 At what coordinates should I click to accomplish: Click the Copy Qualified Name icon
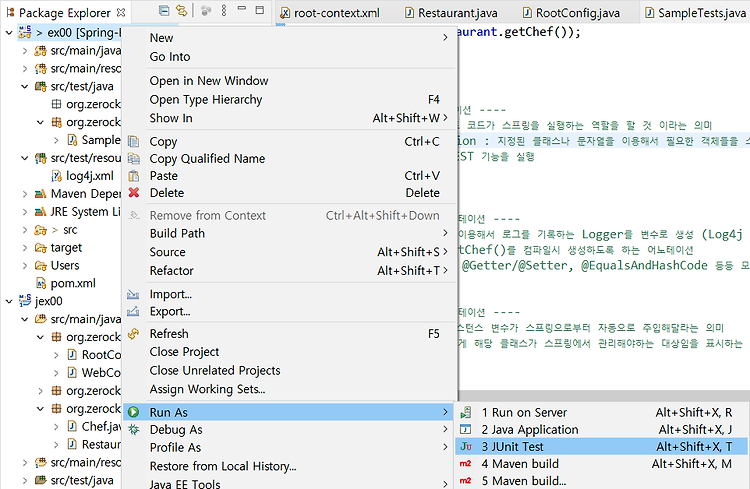tap(133, 159)
